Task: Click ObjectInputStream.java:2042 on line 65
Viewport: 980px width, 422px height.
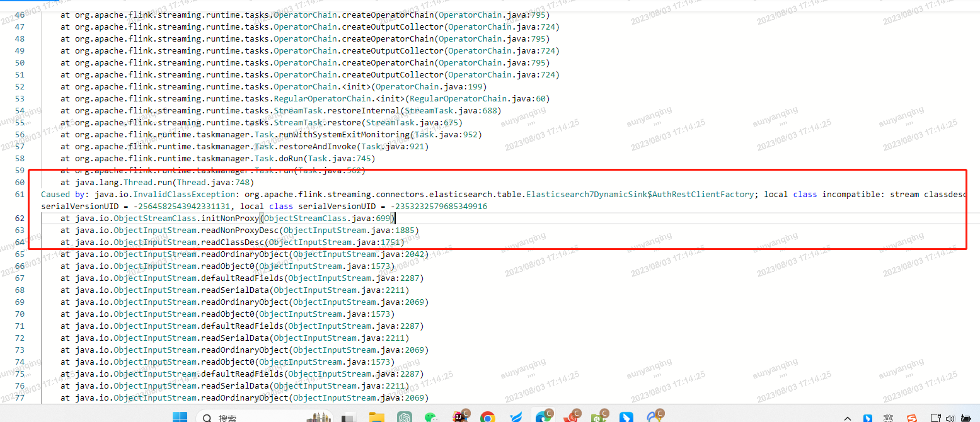Action: click(359, 254)
